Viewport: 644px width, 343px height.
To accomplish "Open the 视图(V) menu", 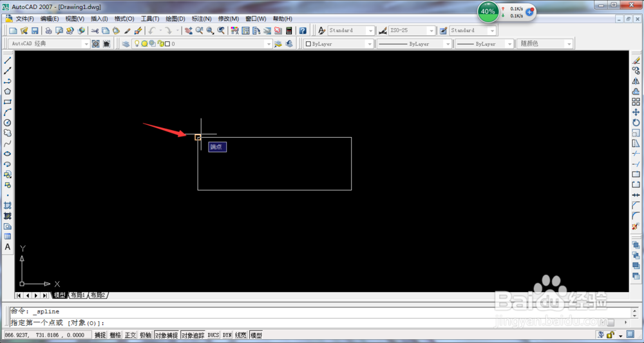I will point(75,19).
